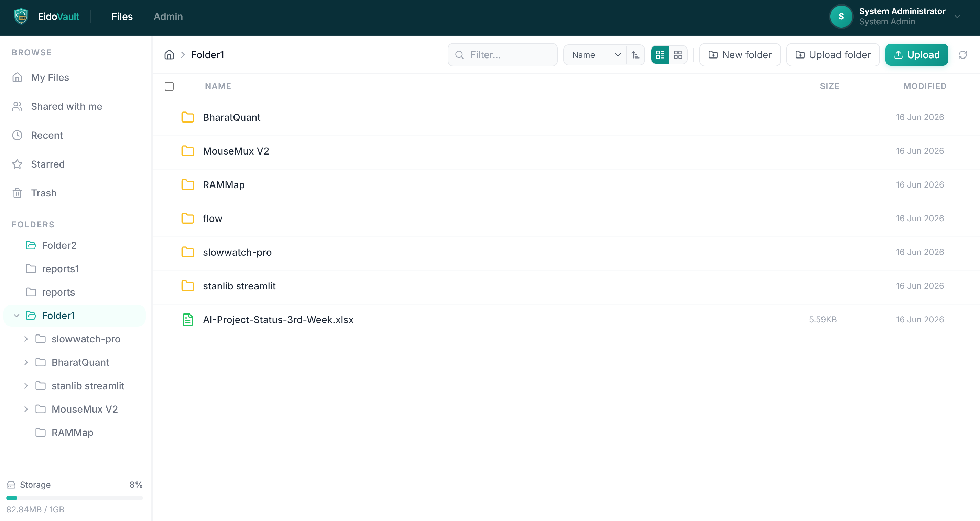980x521 pixels.
Task: Click the reports1 folder icon in sidebar
Action: 31,268
